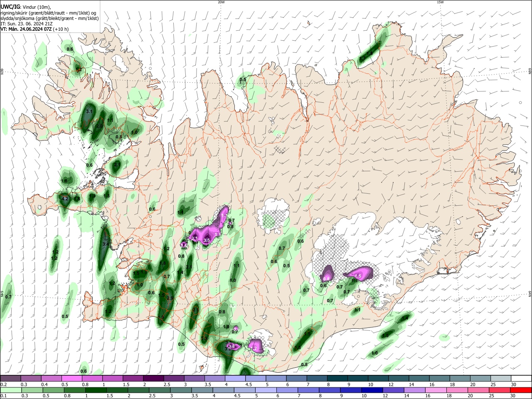
Task: Click the 'rigning/skúrir' description line
Action: click(48, 12)
